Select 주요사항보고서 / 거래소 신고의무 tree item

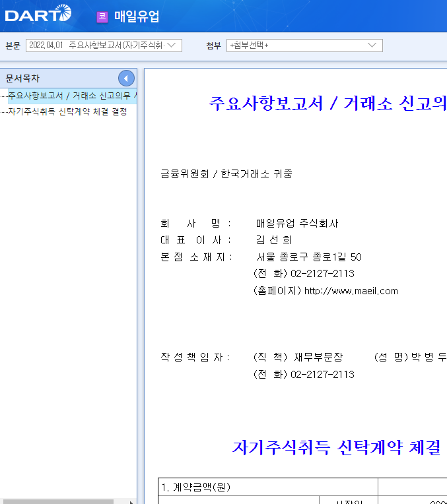(x=73, y=96)
